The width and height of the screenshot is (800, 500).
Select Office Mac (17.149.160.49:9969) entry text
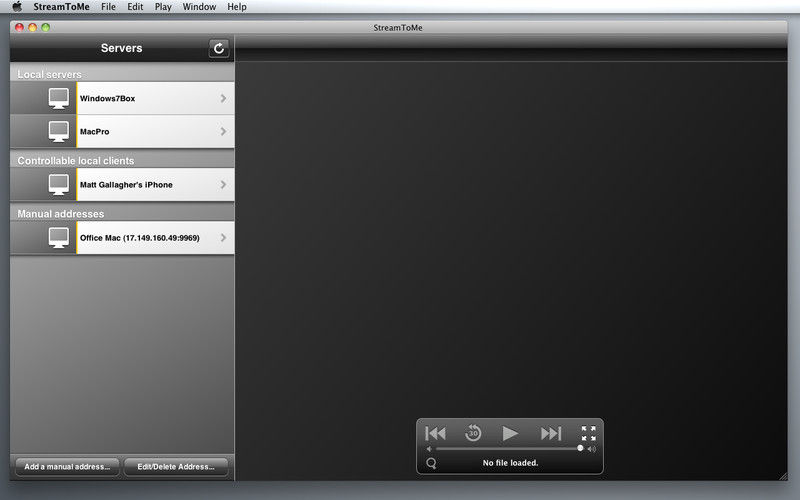pos(139,238)
